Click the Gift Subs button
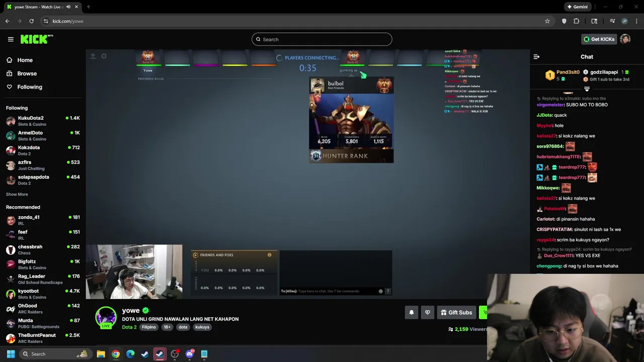The width and height of the screenshot is (644, 362). [456, 312]
